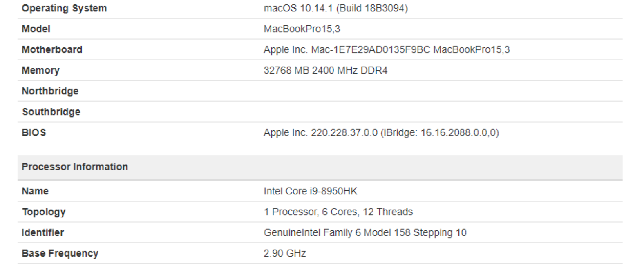This screenshot has width=644, height=268.
Task: Select the GenuineIntel Family 6 identifier value
Action: [365, 233]
